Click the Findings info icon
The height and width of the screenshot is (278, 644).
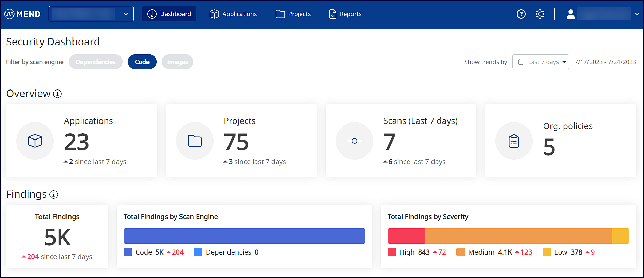click(53, 194)
